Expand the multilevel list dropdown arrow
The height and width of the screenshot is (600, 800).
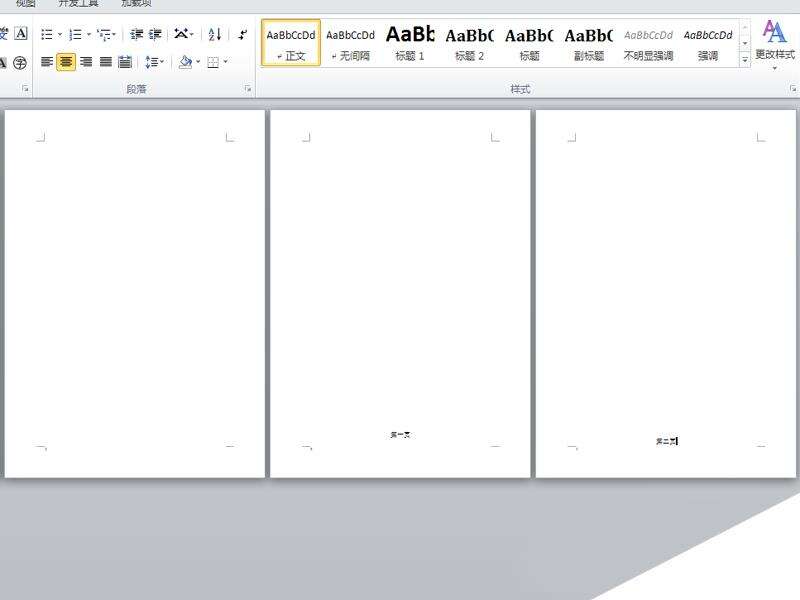tap(114, 34)
